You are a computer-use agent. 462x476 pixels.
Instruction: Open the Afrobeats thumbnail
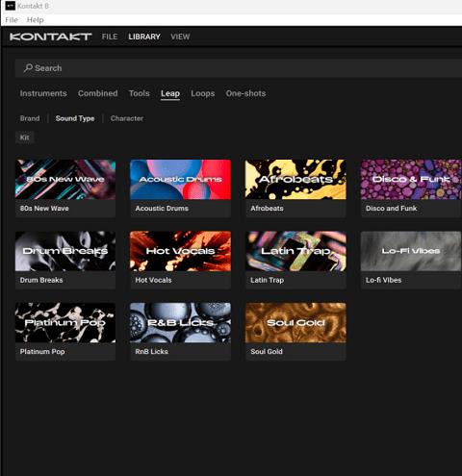[x=295, y=180]
